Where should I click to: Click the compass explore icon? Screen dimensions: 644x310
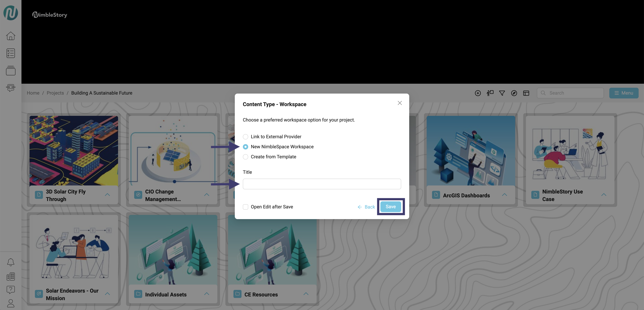(x=514, y=93)
